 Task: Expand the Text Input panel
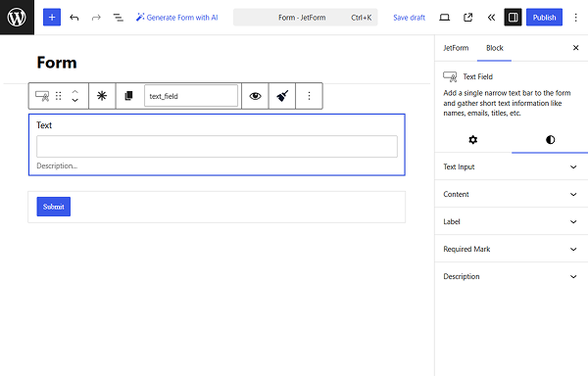click(x=512, y=166)
